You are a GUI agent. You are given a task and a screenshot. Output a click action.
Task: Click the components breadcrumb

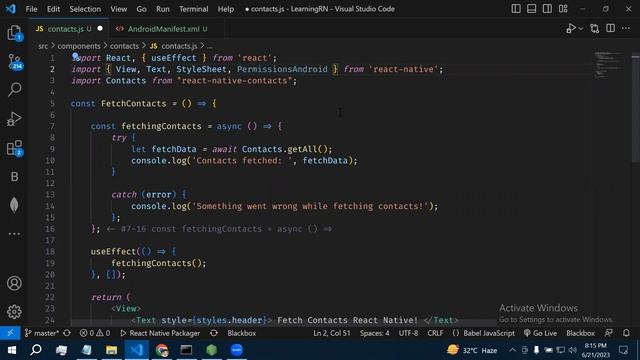79,46
